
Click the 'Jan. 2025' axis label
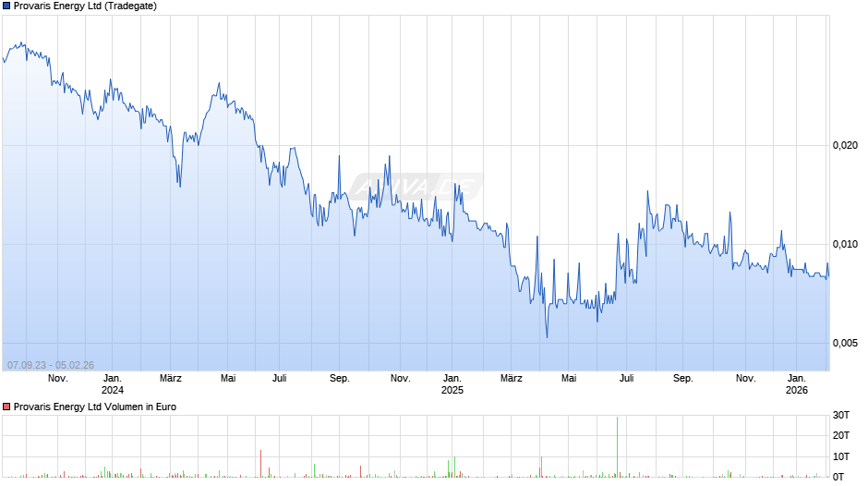click(452, 384)
